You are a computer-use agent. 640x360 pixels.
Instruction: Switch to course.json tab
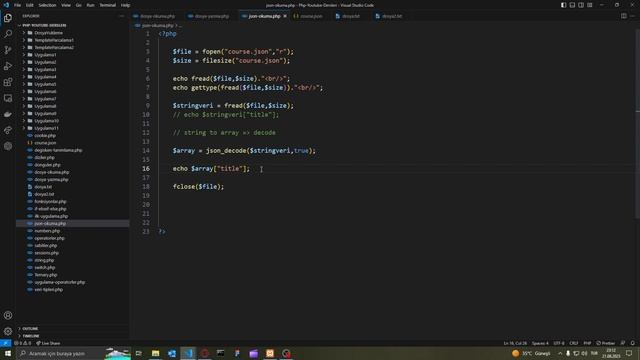click(x=311, y=16)
